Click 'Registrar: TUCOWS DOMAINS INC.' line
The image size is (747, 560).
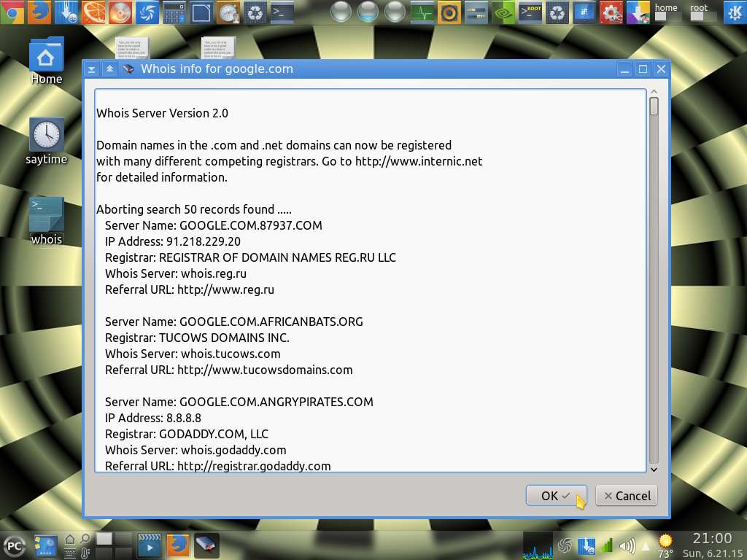[197, 338]
